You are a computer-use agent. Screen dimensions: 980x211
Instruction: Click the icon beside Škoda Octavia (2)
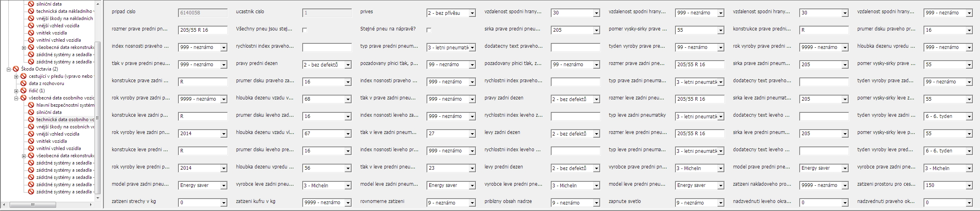16,69
